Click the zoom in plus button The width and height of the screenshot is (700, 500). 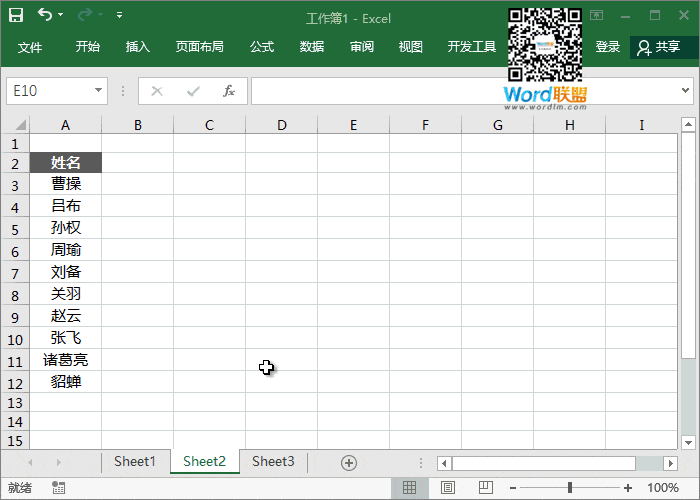pos(628,488)
